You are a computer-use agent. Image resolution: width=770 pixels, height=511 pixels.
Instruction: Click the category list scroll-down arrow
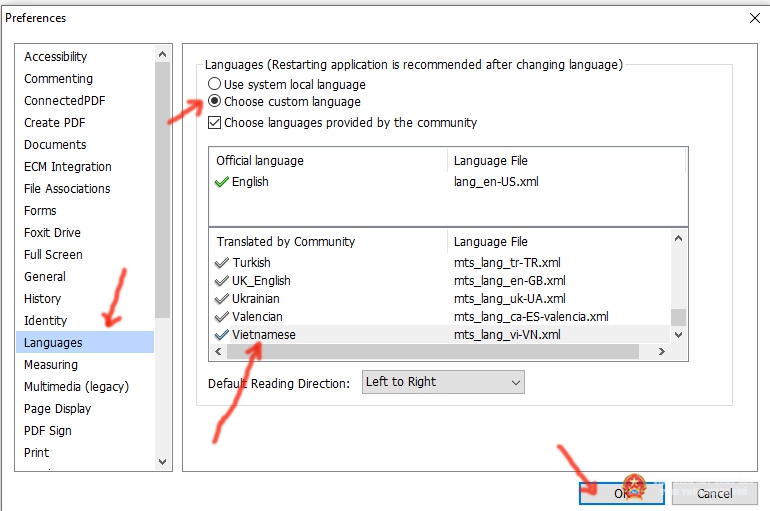[x=163, y=462]
